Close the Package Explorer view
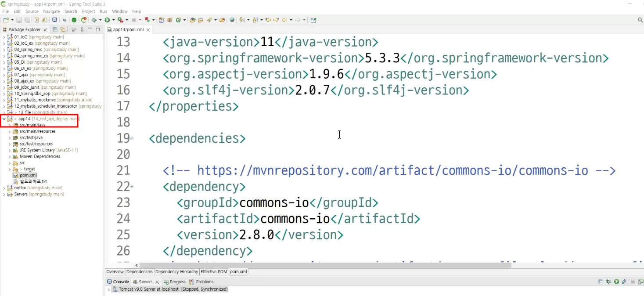This screenshot has width=644, height=296. tap(45, 30)
